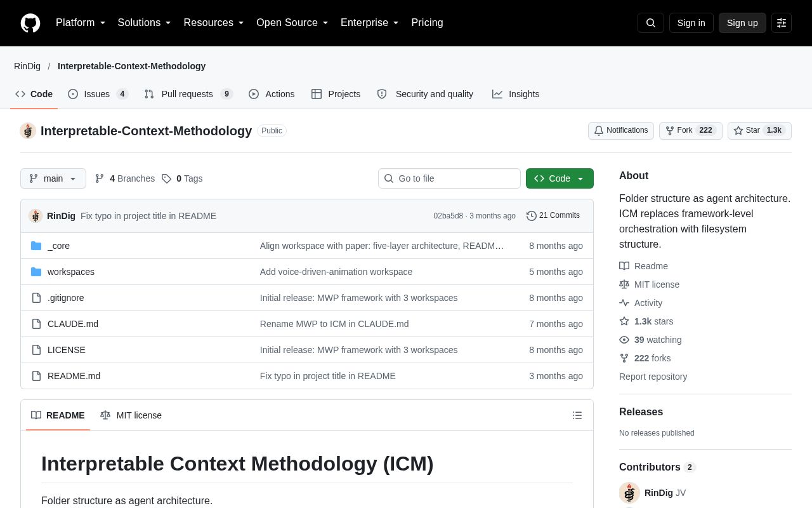Viewport: 812px width, 508px height.
Task: Open the header appearance settings icon
Action: [782, 23]
